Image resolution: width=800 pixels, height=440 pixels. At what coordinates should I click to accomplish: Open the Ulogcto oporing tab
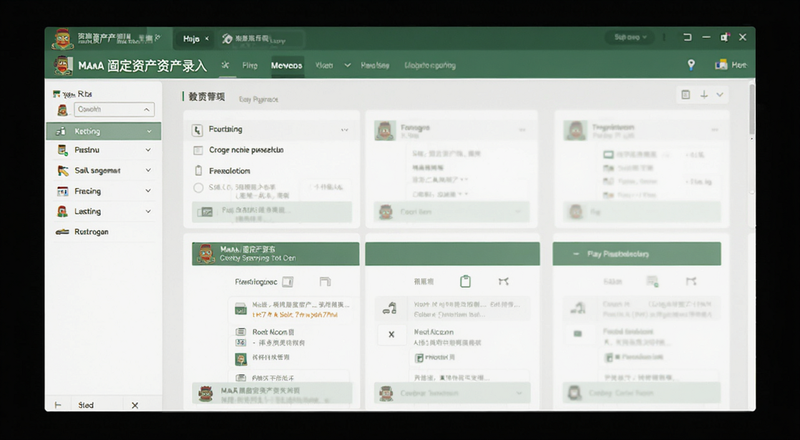click(x=430, y=65)
